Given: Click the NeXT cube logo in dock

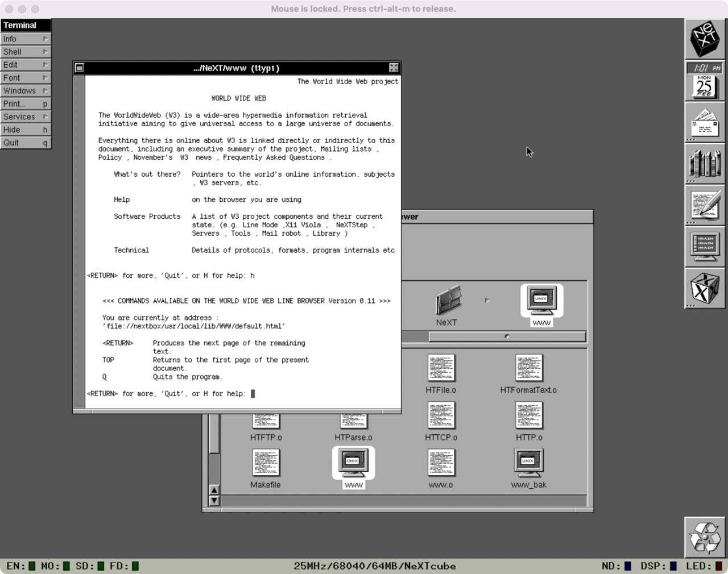Looking at the screenshot, I should 705,39.
